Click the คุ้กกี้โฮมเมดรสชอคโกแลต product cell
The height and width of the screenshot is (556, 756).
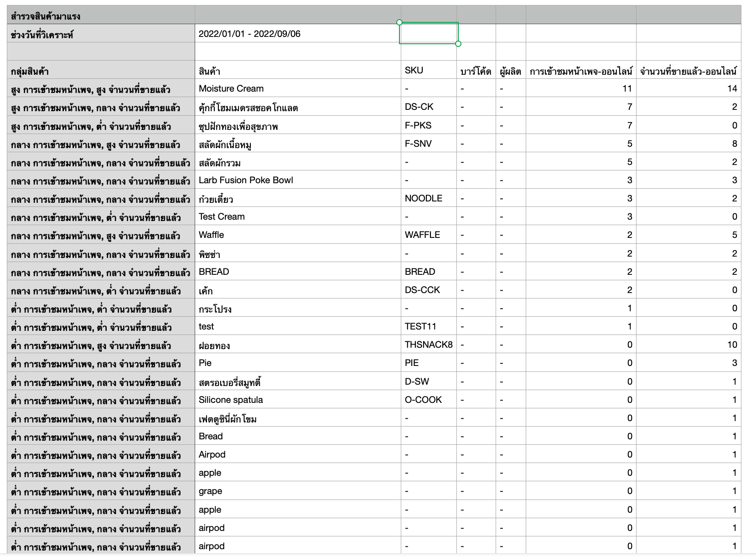click(298, 107)
